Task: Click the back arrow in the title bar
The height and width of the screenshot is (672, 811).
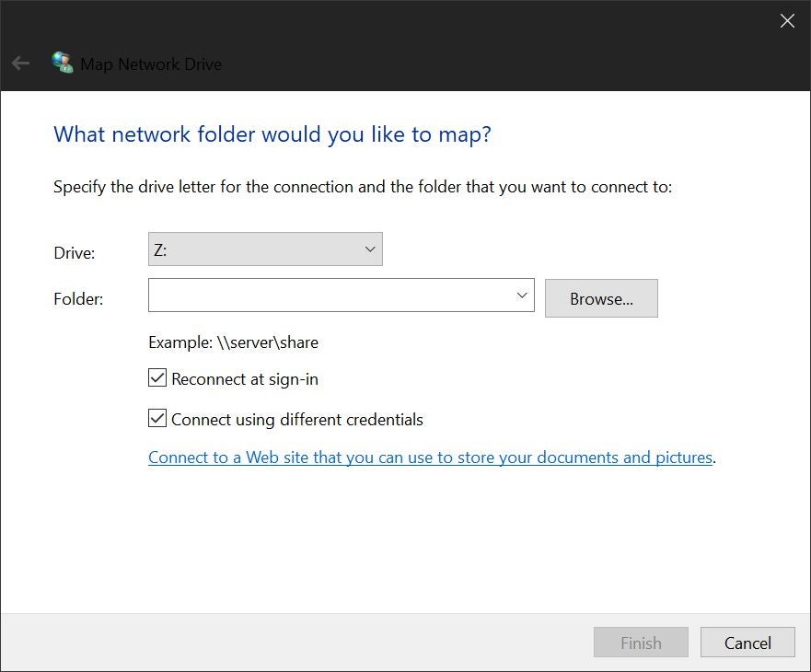Action: click(20, 64)
